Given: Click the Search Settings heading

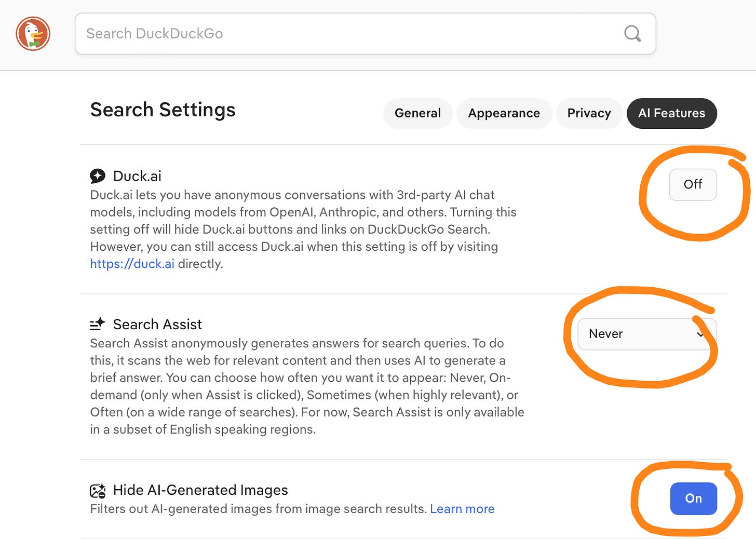Looking at the screenshot, I should (x=163, y=110).
